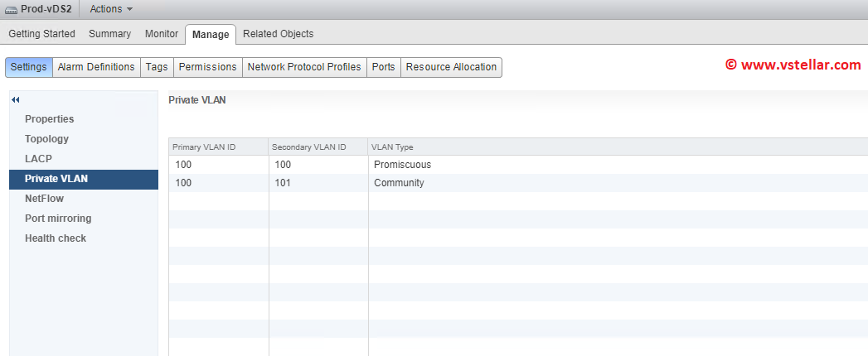Click the Alarm Definitions button
868x356 pixels.
96,67
